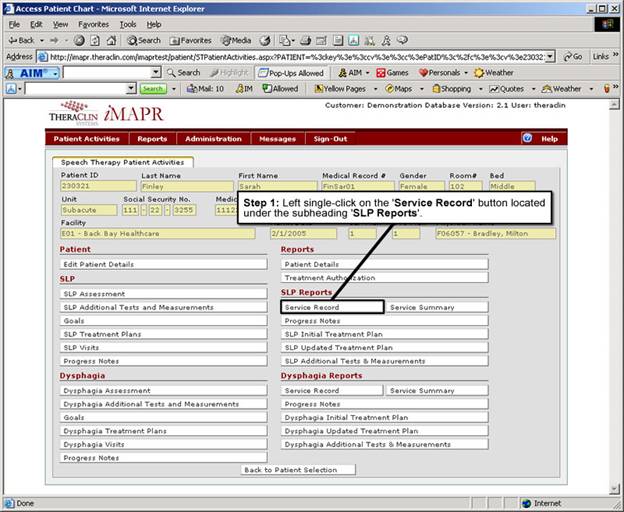
Task: Click the AIM logo button
Action: pos(30,73)
